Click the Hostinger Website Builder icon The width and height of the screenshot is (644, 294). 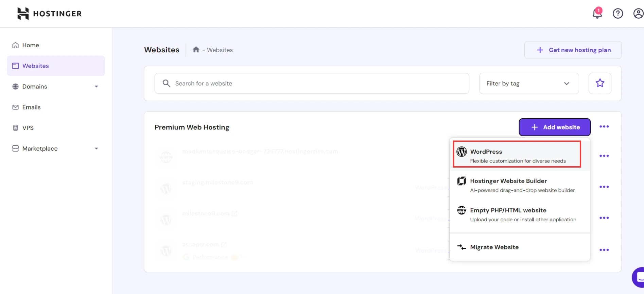pos(462,181)
